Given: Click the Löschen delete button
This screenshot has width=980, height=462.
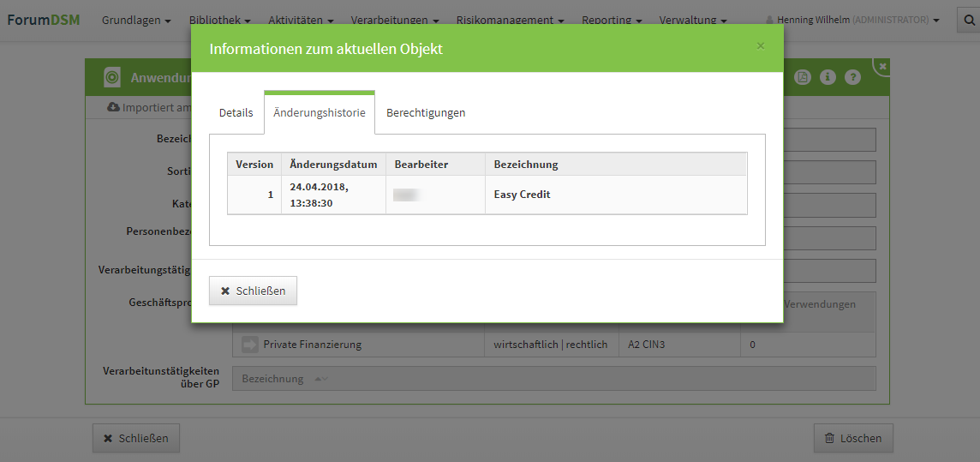Looking at the screenshot, I should pyautogui.click(x=853, y=438).
